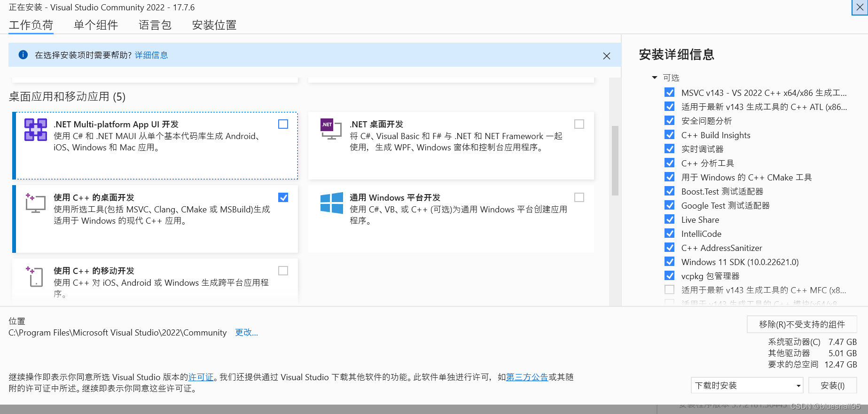Uncheck C++ Build Insights component
868x414 pixels.
(670, 134)
